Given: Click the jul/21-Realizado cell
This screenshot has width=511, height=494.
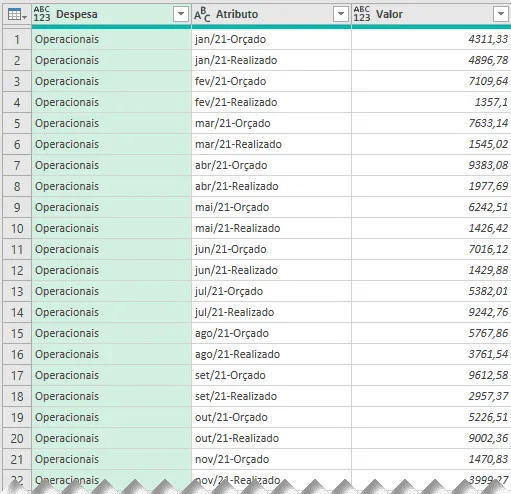Looking at the screenshot, I should click(271, 312).
